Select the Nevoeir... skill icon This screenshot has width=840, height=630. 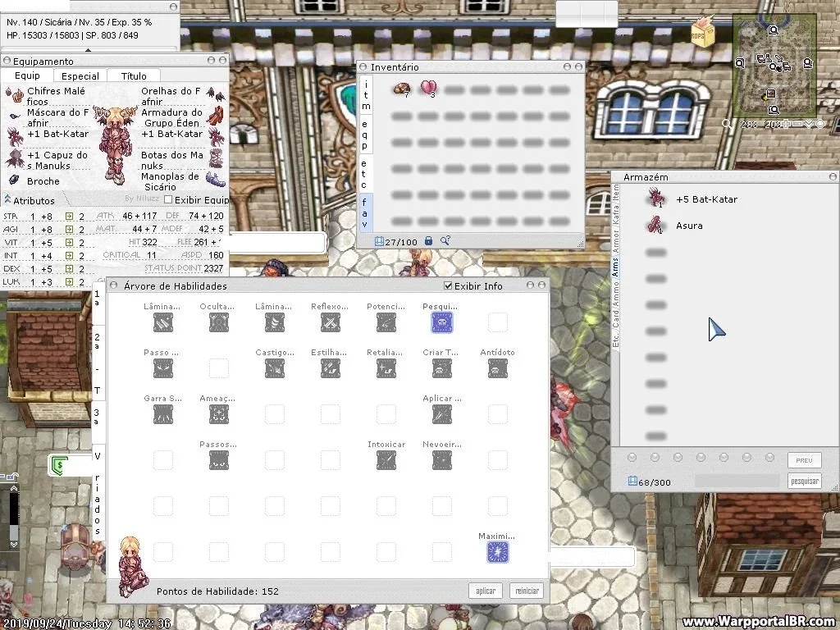click(442, 461)
